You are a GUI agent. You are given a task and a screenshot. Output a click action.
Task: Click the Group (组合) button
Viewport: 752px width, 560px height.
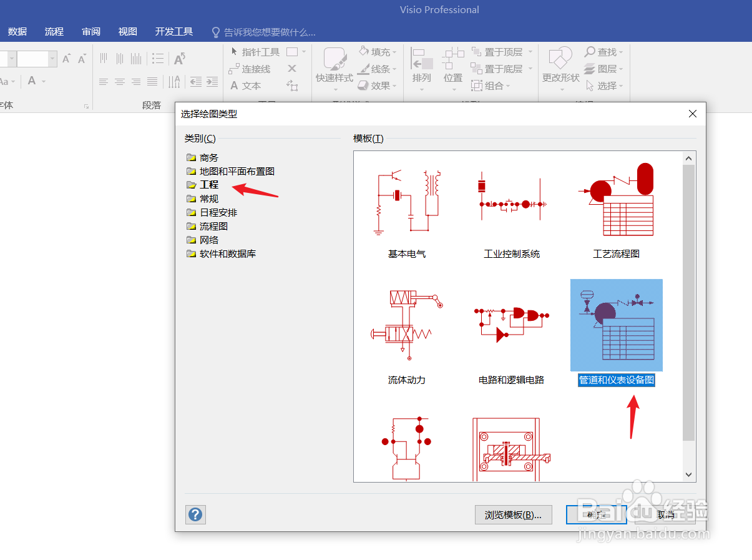(x=491, y=86)
